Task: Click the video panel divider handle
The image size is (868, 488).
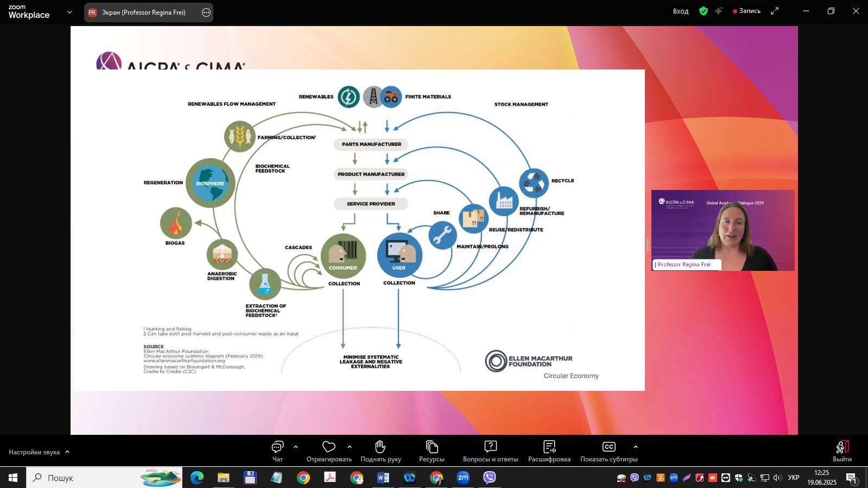Action: coord(648,245)
